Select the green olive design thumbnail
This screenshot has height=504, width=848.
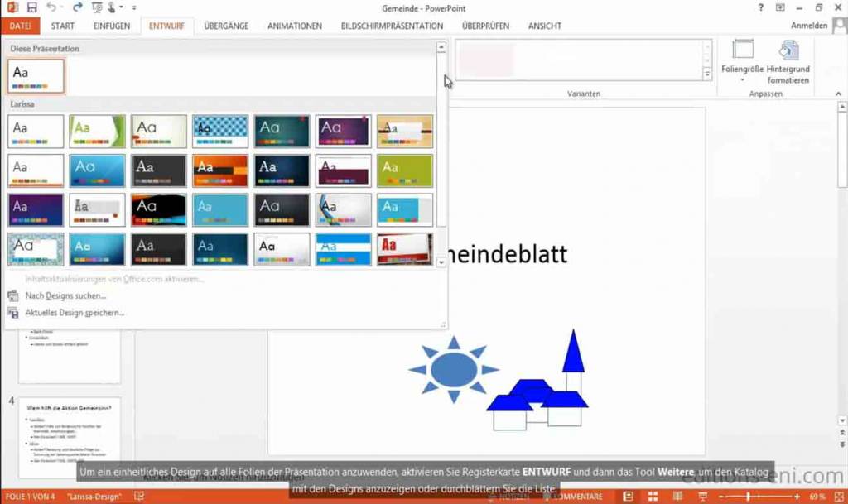click(x=405, y=170)
